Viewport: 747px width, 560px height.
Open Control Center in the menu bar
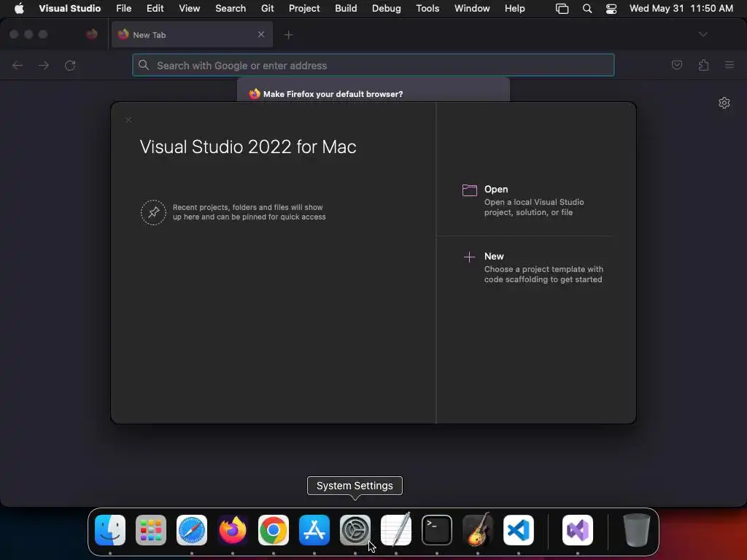click(x=611, y=9)
